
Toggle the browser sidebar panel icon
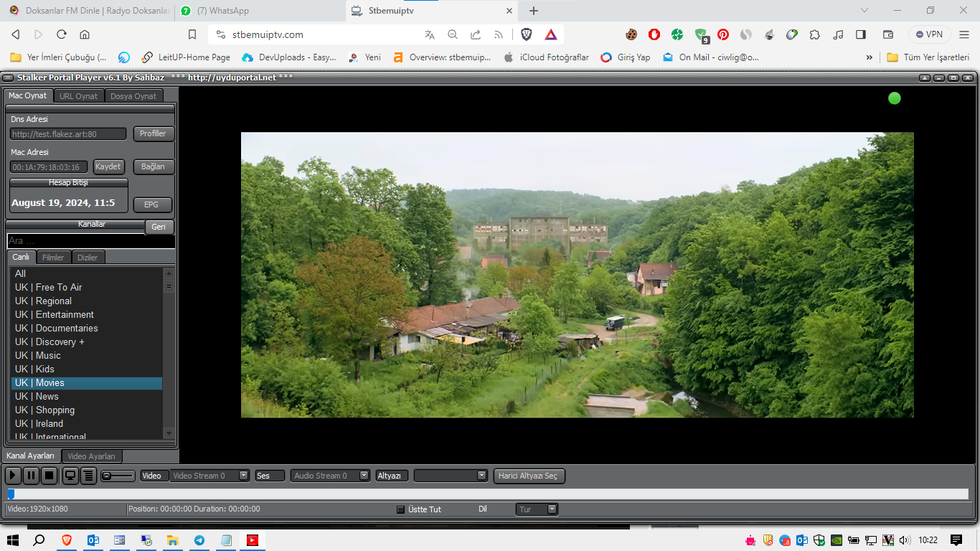(861, 34)
